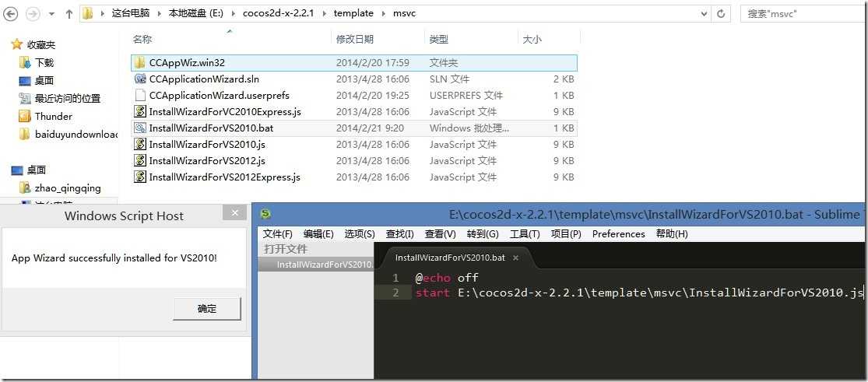
Task: Select InstallWizardForVC2010Express.js script icon
Action: pos(140,112)
